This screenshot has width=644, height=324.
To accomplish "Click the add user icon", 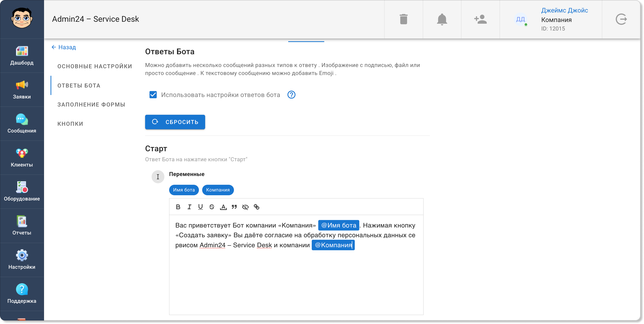I will [480, 19].
